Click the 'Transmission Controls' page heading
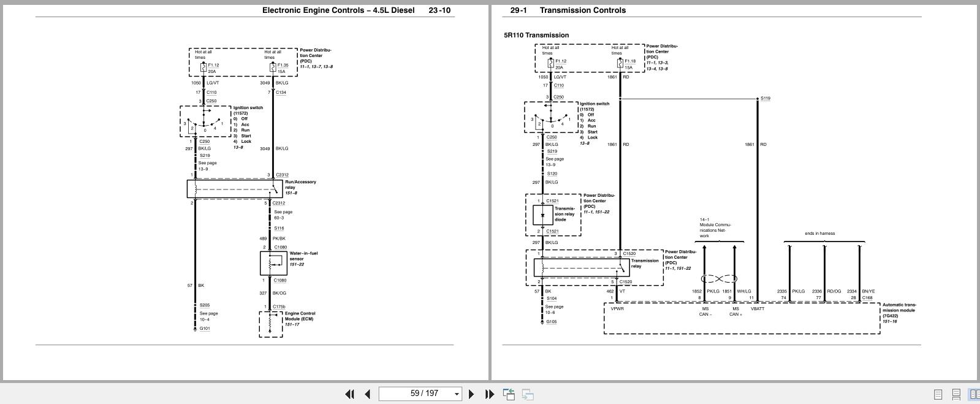This screenshot has height=404, width=980. 582,10
